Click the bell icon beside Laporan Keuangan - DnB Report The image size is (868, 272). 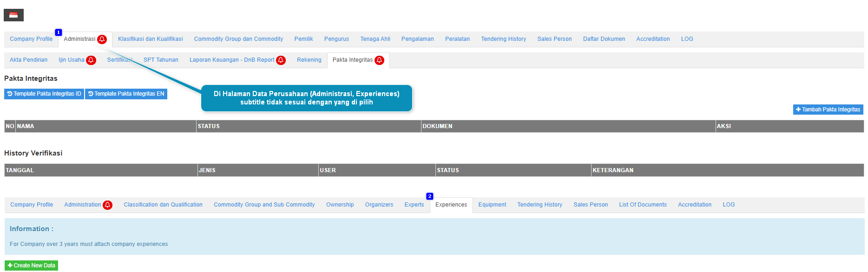pos(281,60)
